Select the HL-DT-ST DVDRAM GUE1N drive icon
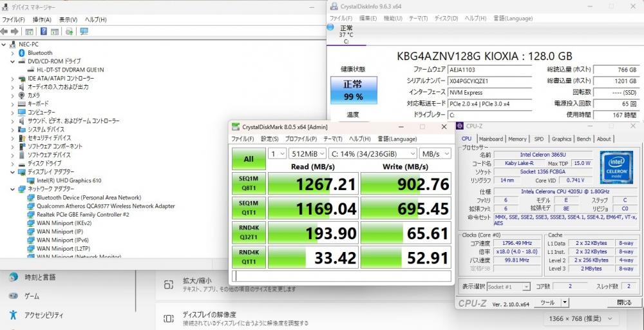644x330 pixels. coord(31,70)
